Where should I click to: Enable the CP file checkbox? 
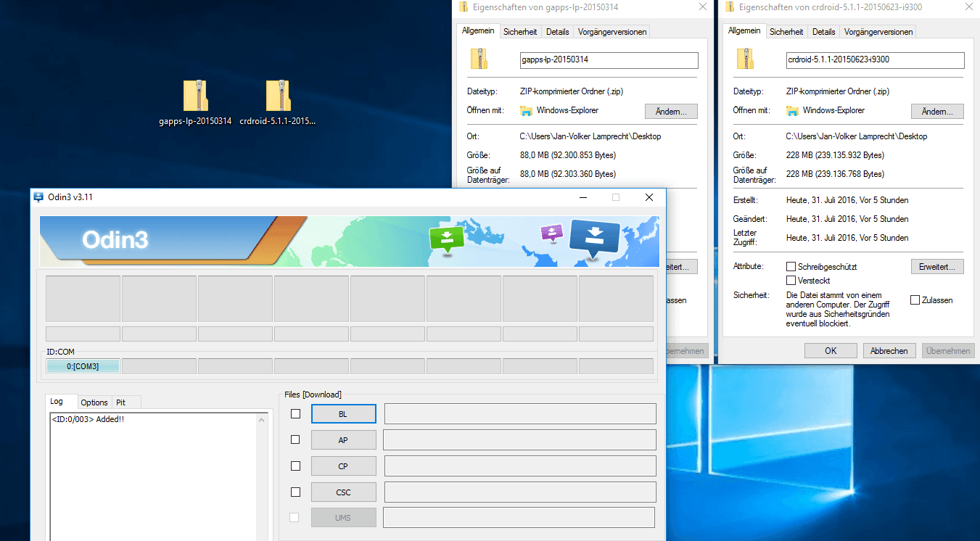click(x=295, y=466)
